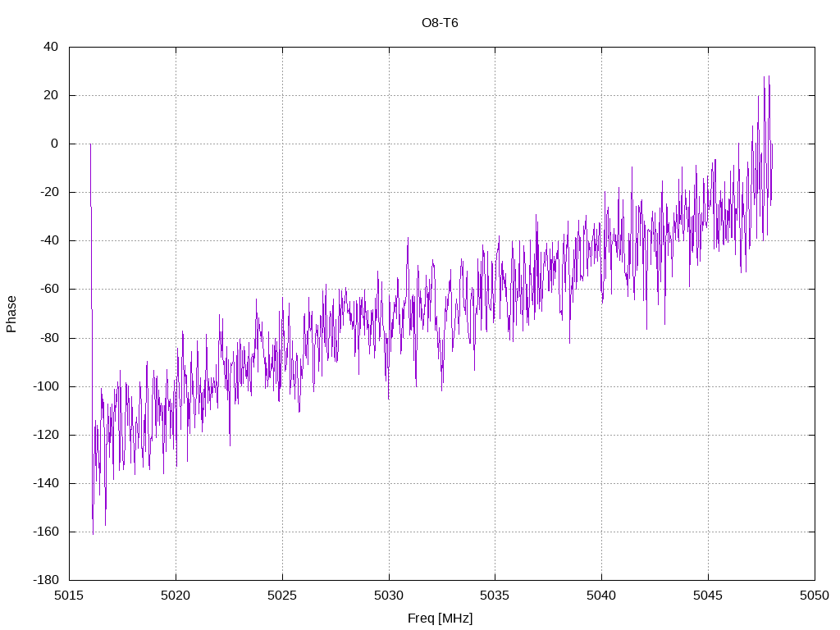This screenshot has width=840, height=630.
Task: Click y-axis tick label -60
Action: (49, 290)
